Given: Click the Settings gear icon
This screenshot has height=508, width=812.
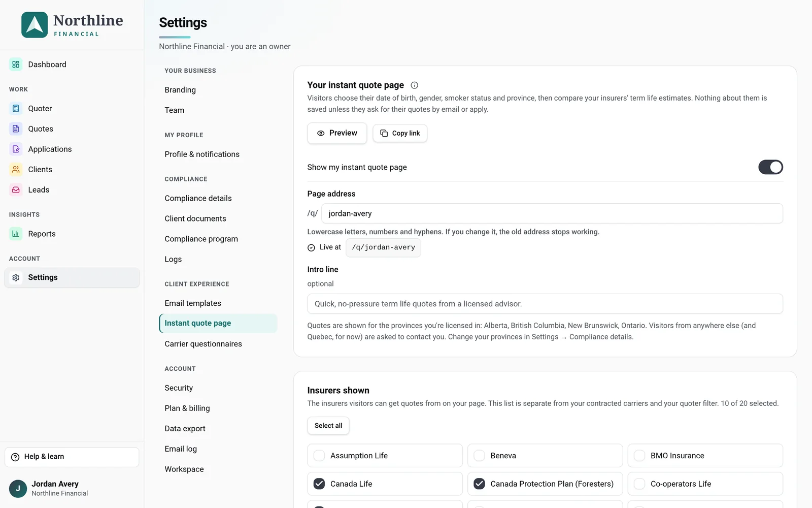Looking at the screenshot, I should point(16,278).
